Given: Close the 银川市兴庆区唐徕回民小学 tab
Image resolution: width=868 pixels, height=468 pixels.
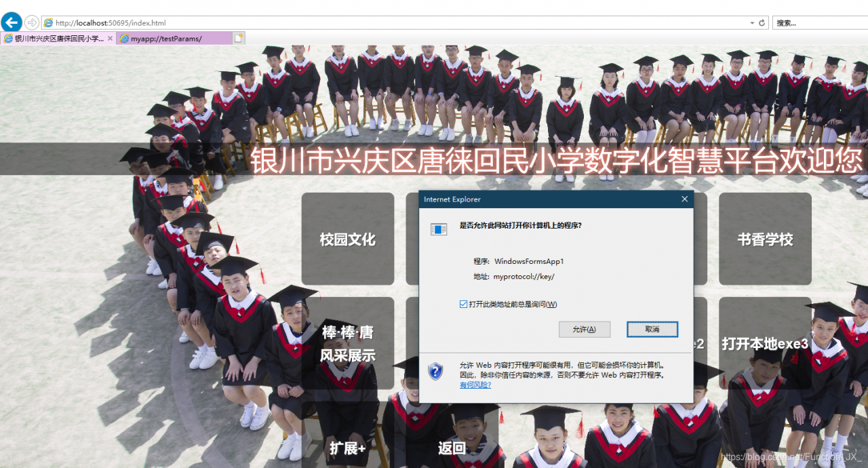Looking at the screenshot, I should coord(110,39).
